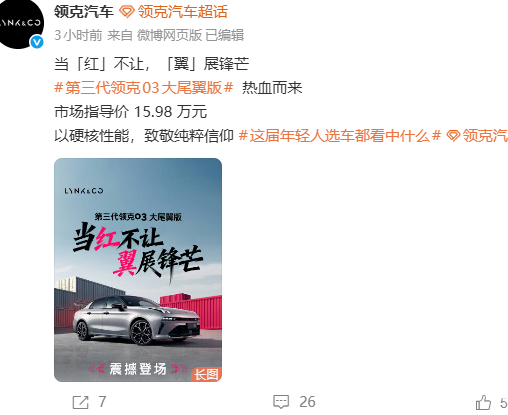Click the comment count 26
508x415 pixels.
coord(307,402)
